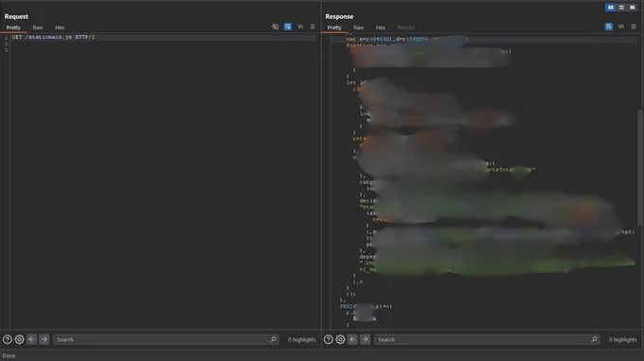Select the side-by-side layout icon
644x361 pixels.
611,8
